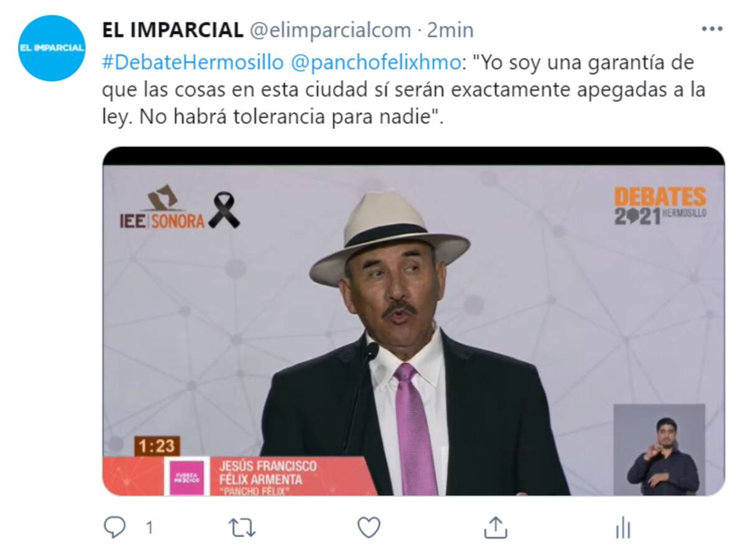The width and height of the screenshot is (747, 560).
Task: Open the debate video thumbnail
Action: (413, 321)
